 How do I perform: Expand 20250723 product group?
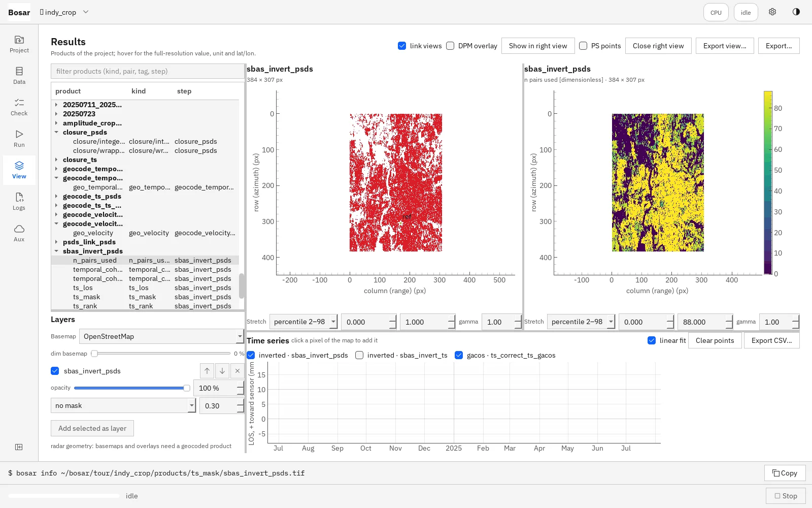click(56, 114)
